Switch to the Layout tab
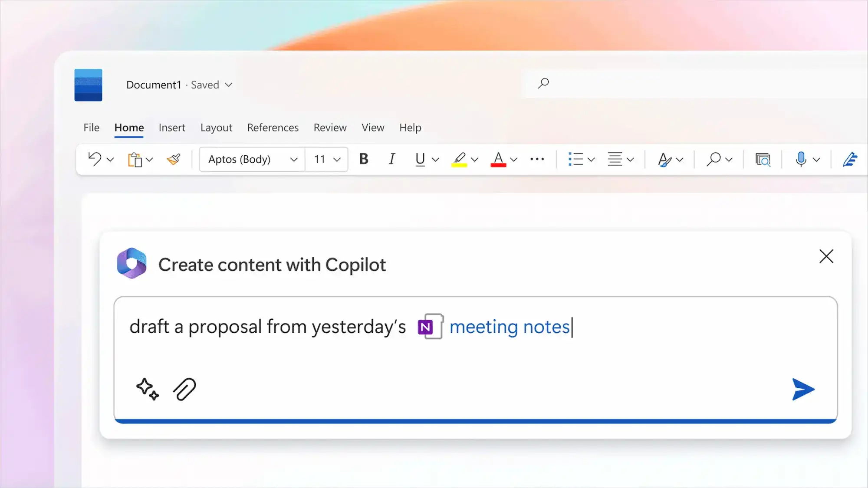Screen dimensions: 868x488 216,128
